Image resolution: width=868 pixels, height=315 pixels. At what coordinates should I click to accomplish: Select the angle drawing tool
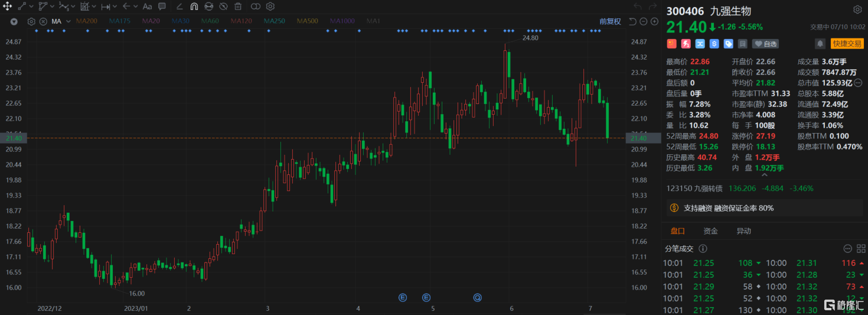180,7
